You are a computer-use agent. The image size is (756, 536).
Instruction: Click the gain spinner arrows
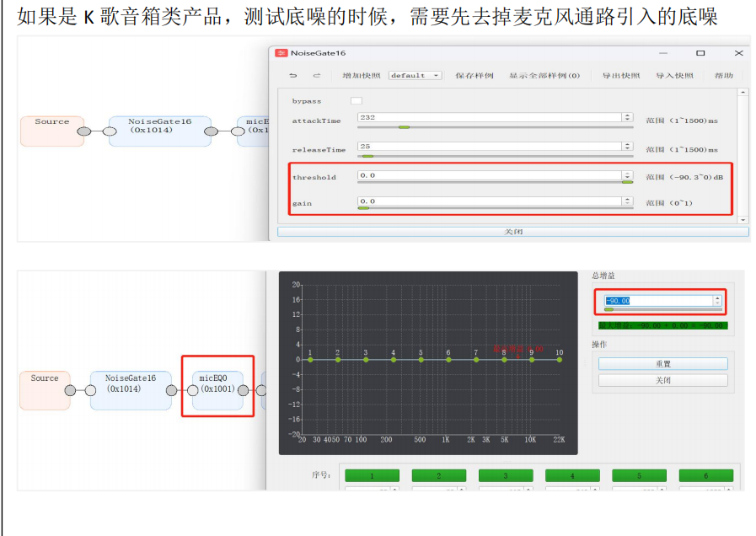pos(627,201)
